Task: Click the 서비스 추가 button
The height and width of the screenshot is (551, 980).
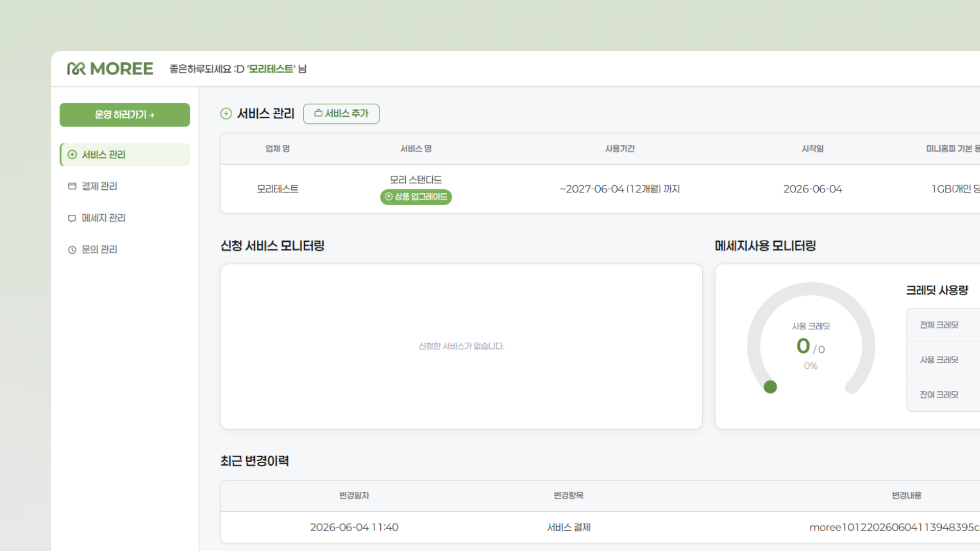Action: coord(341,114)
